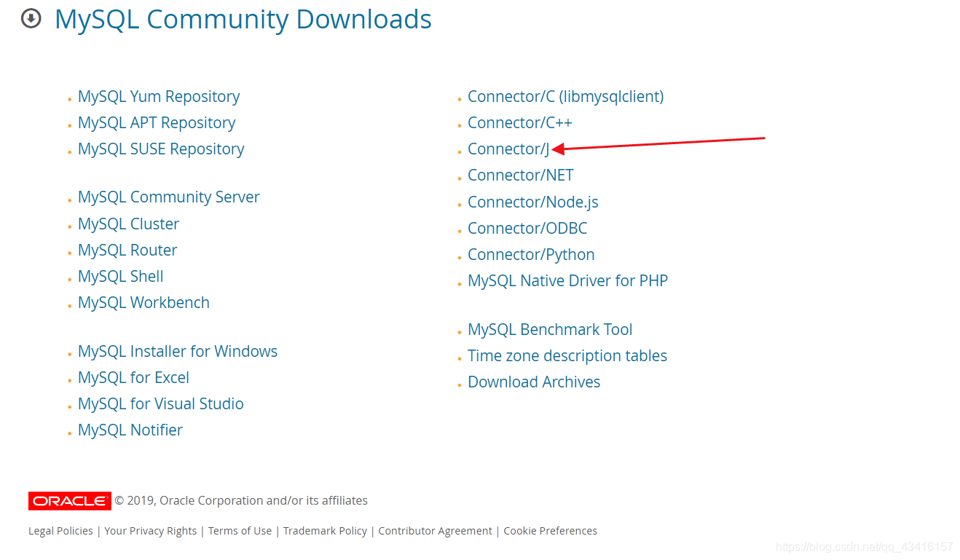
Task: Open Your Privacy Rights footer link
Action: (150, 531)
